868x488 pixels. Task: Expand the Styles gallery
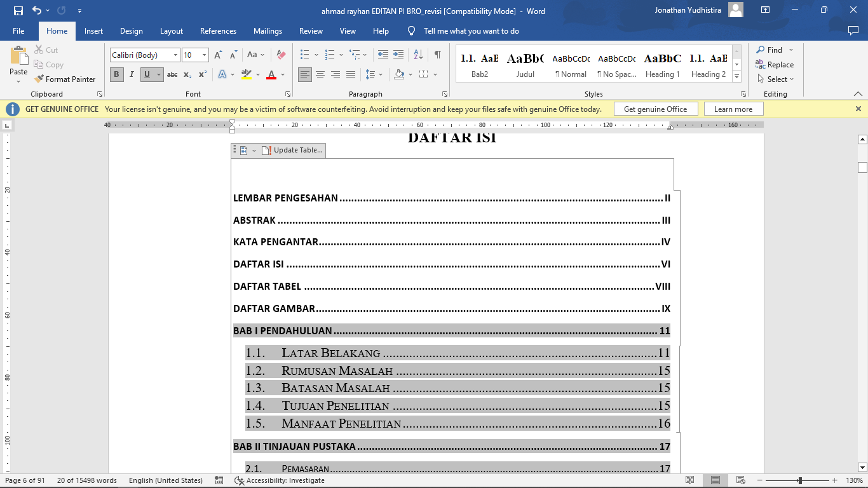point(737,76)
